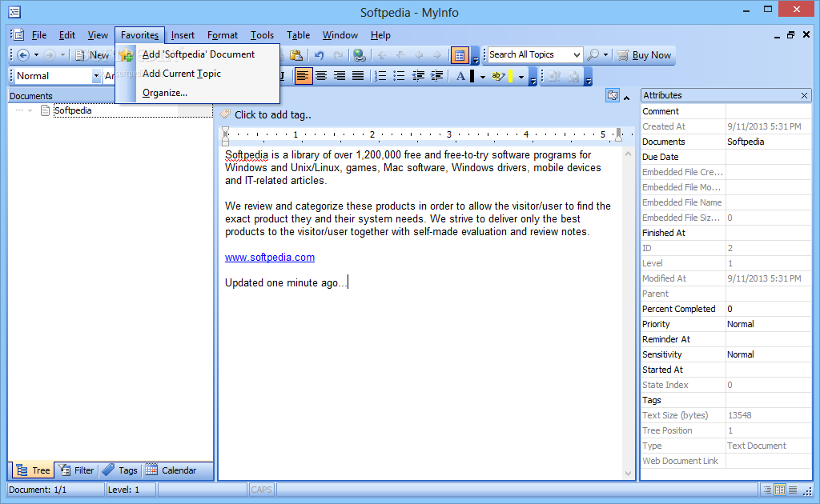Toggle Center alignment formatting
This screenshot has width=820, height=504.
click(x=321, y=76)
